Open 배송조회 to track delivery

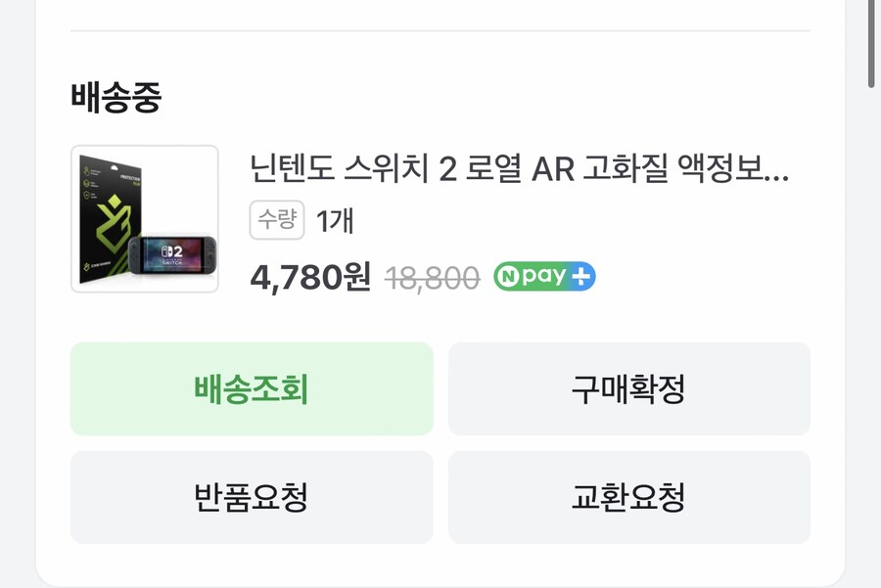coord(251,388)
